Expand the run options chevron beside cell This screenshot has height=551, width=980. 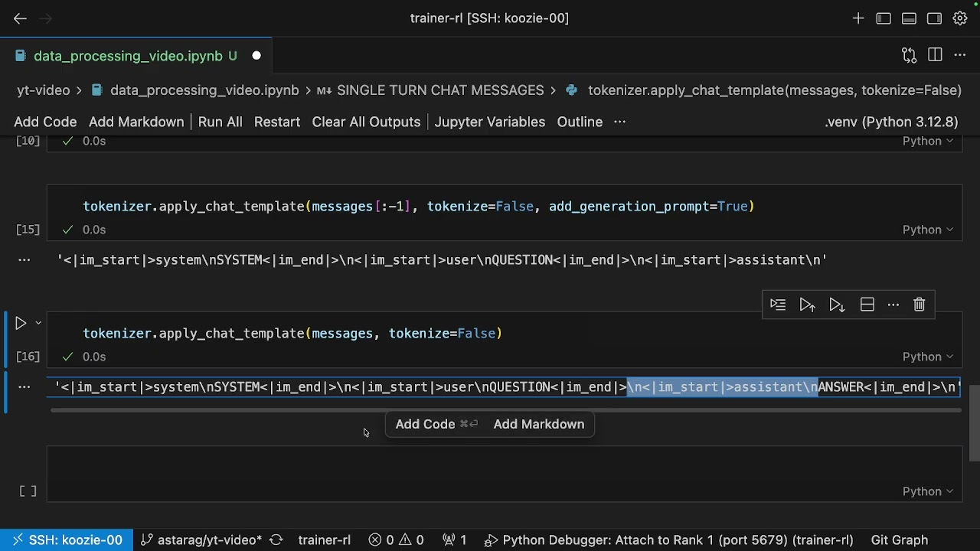38,324
